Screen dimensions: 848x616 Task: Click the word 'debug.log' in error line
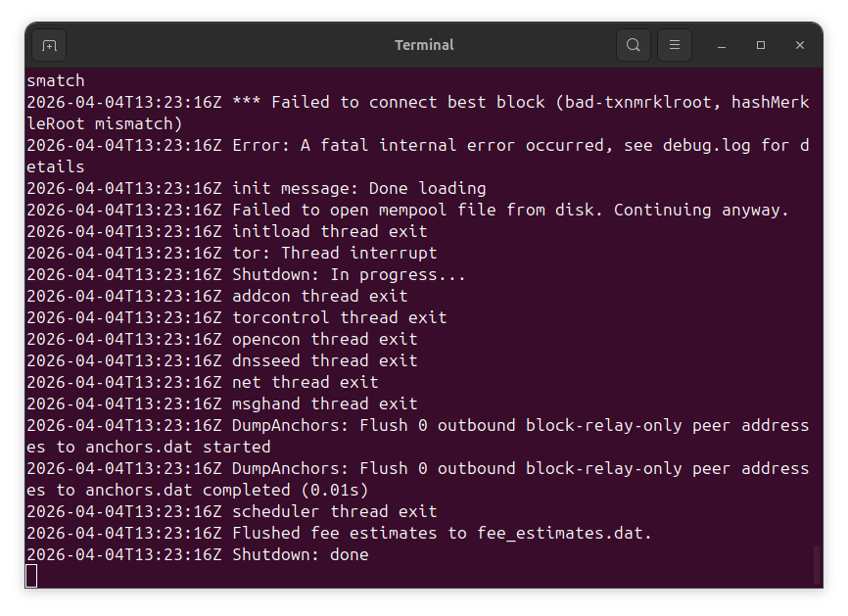tap(706, 145)
